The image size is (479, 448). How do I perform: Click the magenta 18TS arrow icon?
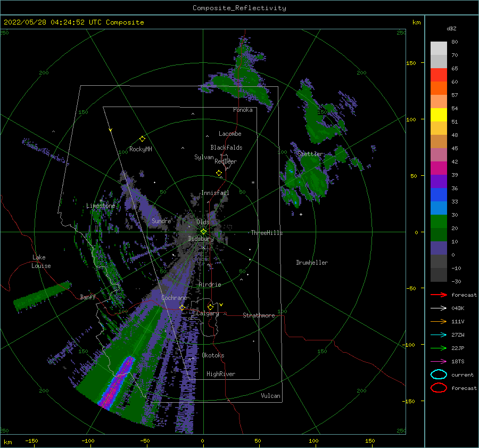[439, 362]
